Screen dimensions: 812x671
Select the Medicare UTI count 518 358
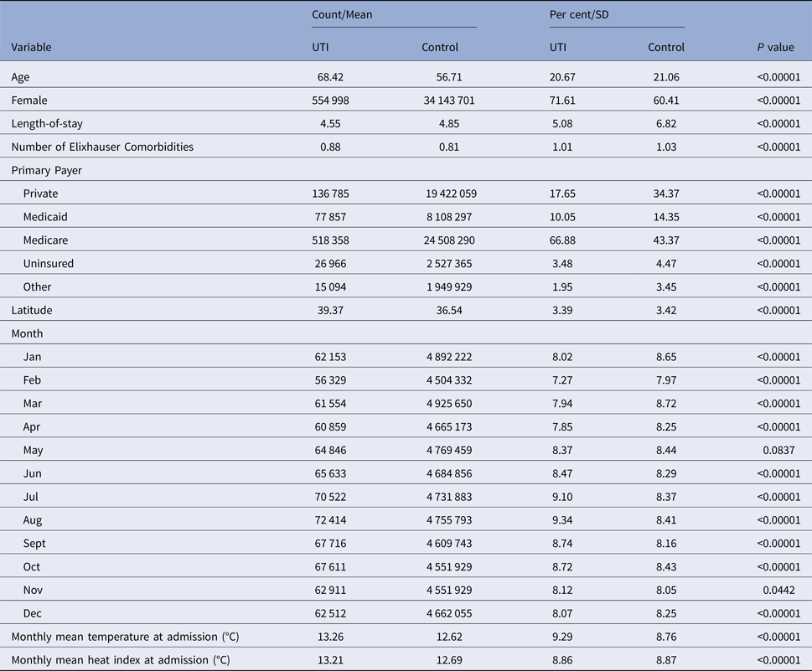(328, 240)
